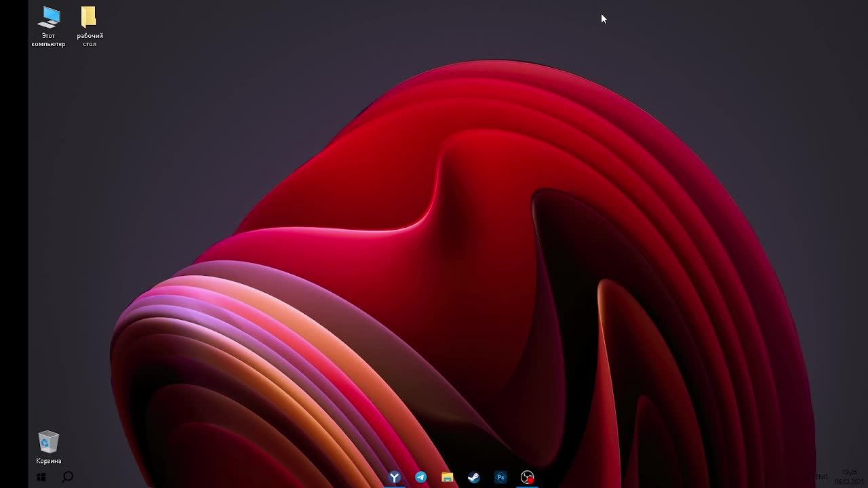Open Telegram from the taskbar
Viewport: 868px width, 488px height.
click(x=420, y=477)
